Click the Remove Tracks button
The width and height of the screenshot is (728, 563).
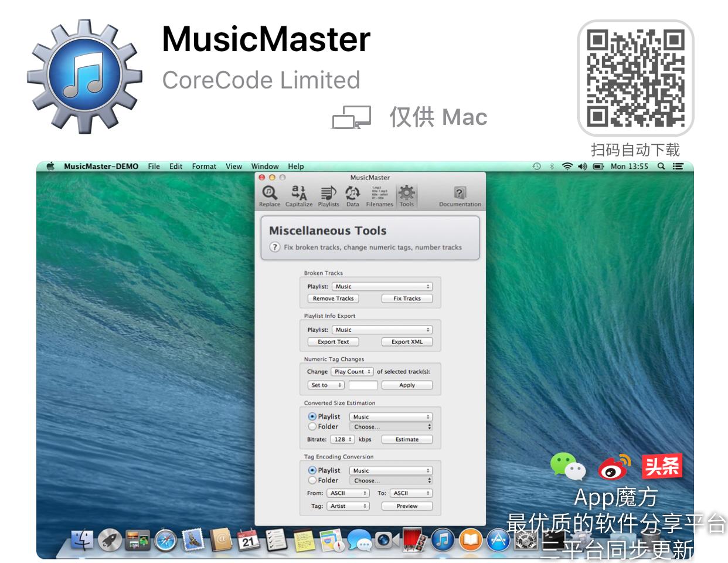click(333, 299)
